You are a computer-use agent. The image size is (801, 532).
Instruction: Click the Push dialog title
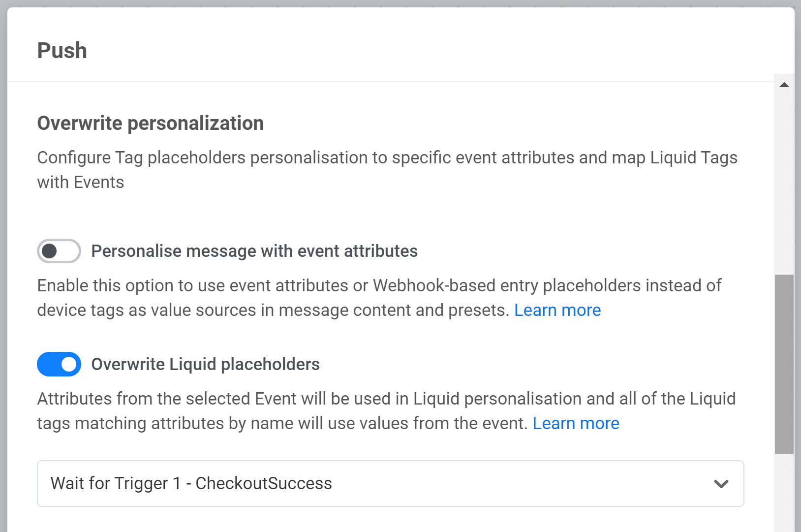point(62,51)
